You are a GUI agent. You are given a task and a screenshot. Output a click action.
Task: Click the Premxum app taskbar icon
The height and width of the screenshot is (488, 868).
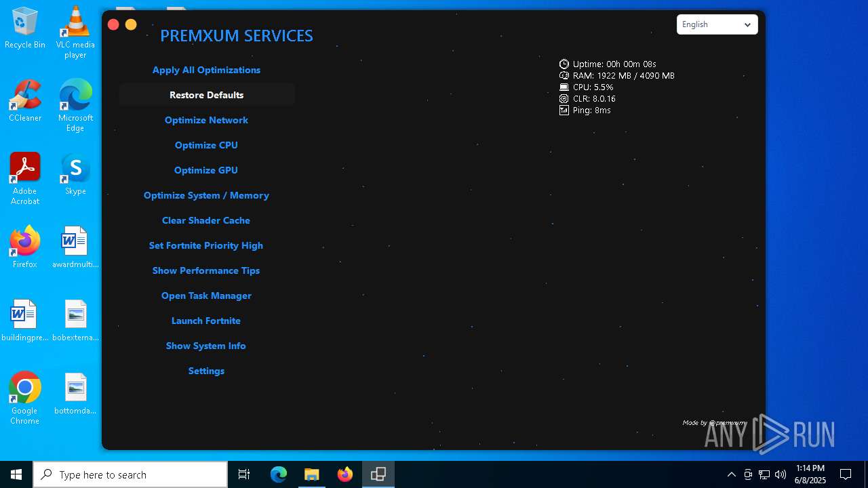378,474
